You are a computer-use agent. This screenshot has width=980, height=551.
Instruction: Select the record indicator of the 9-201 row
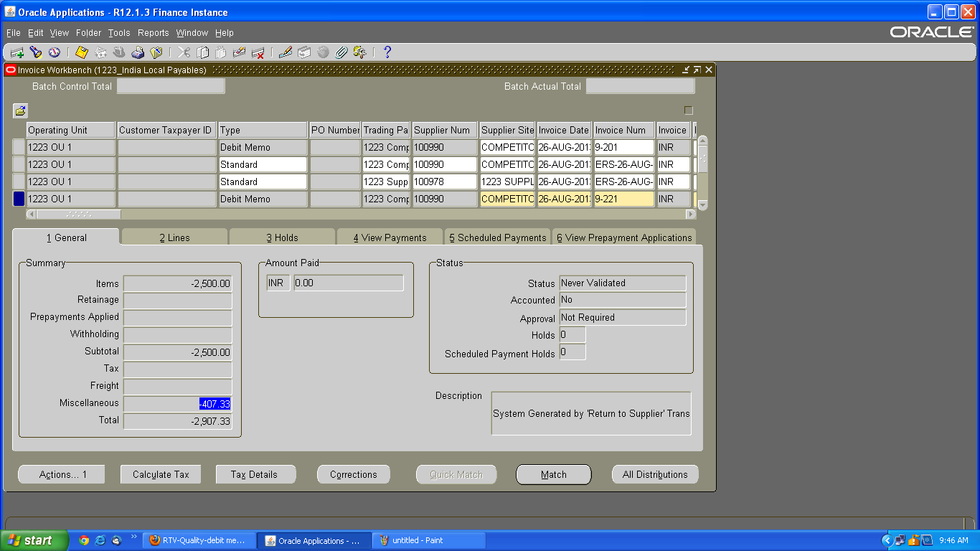19,147
